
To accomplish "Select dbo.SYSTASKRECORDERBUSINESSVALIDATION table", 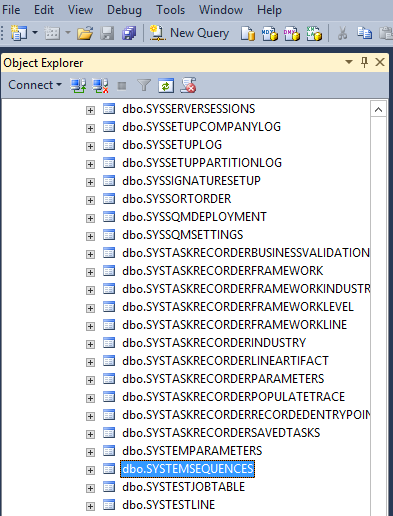I will click(246, 253).
